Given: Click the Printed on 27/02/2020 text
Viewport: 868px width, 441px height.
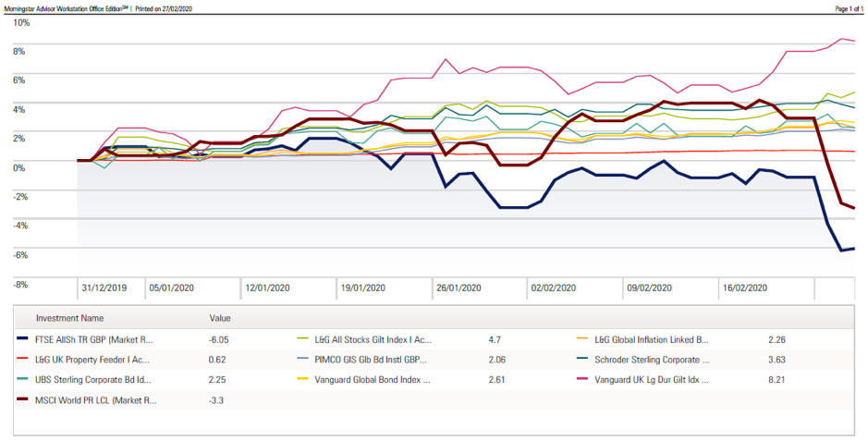Looking at the screenshot, I should (164, 9).
